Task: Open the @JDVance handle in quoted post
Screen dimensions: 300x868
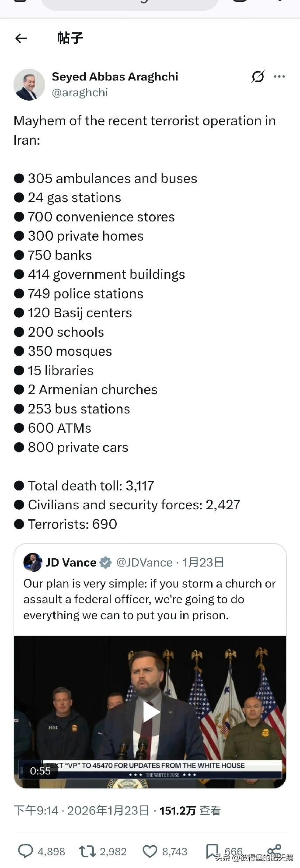Action: (144, 562)
